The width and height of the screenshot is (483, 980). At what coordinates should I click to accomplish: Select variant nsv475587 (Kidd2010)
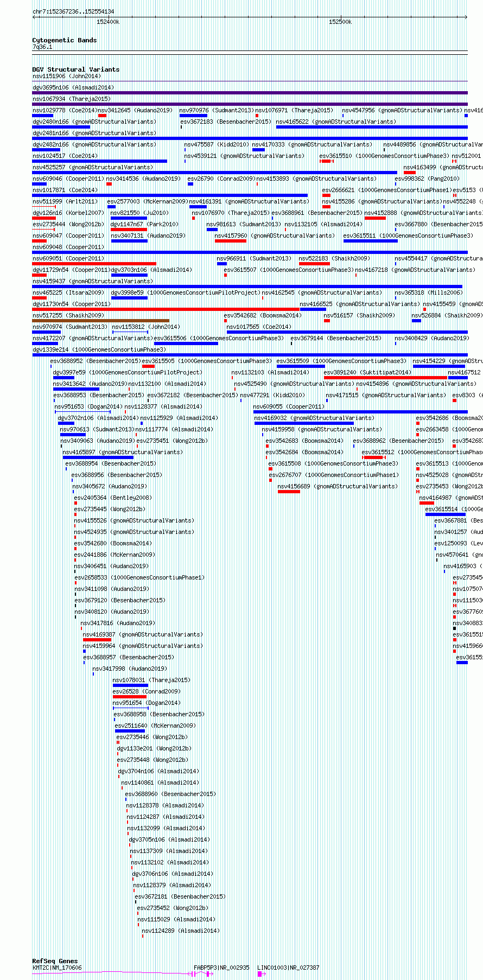pyautogui.click(x=217, y=145)
